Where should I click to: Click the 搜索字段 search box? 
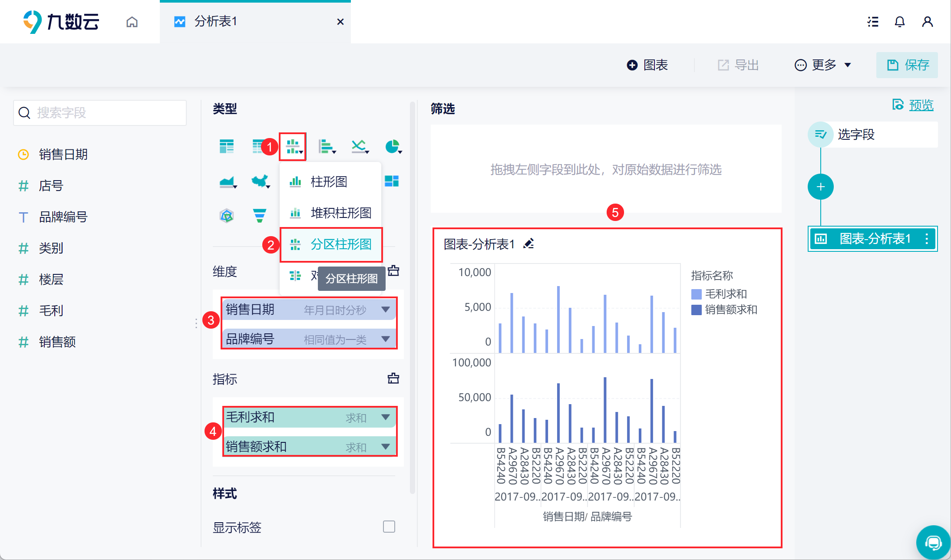[100, 113]
